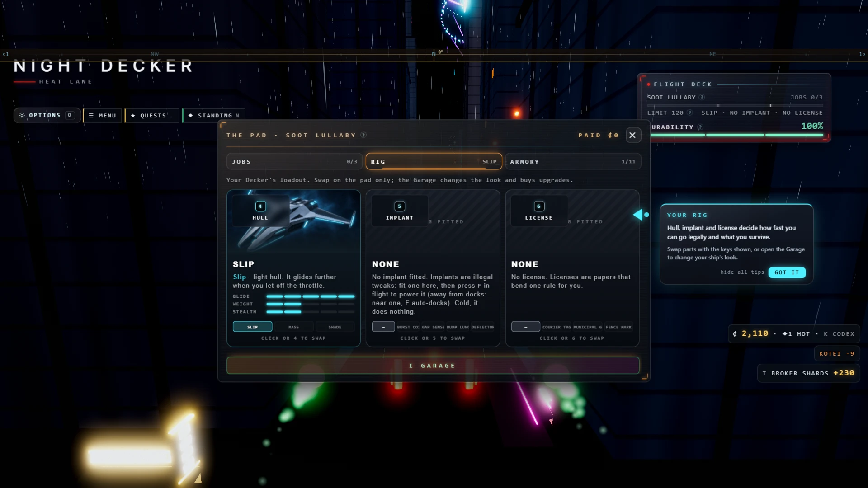Screen dimensions: 868x488
Task: Select the Courier Tag license option
Action: tap(557, 327)
